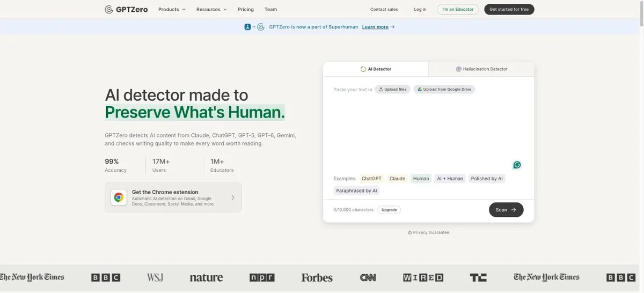
Task: Load the Human example text
Action: tap(421, 179)
